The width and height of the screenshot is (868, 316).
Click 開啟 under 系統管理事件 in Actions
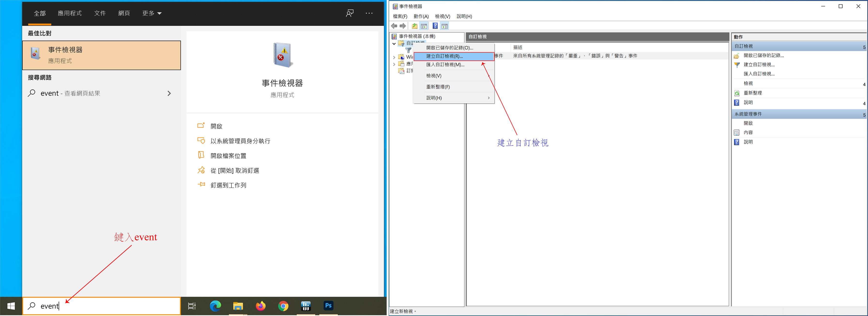(748, 123)
